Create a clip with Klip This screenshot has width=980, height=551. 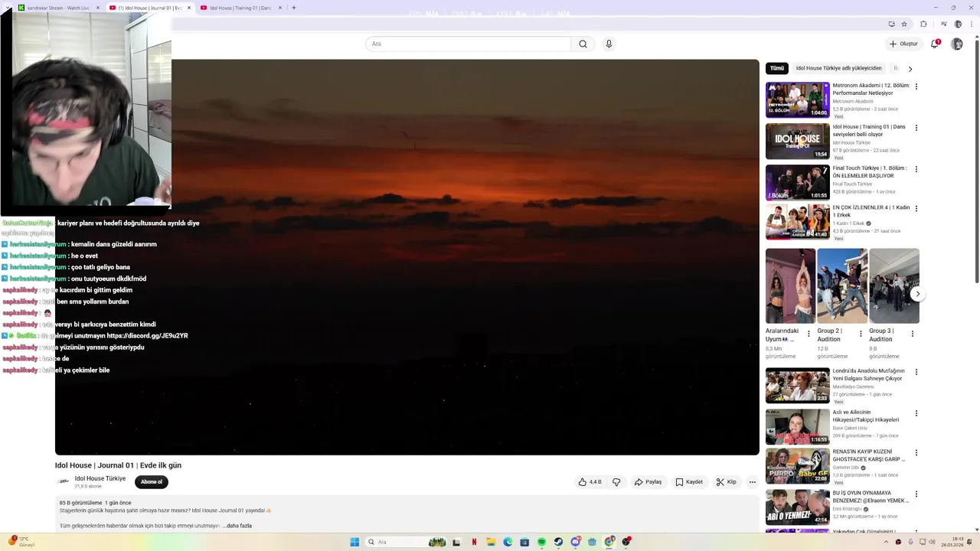tap(726, 482)
